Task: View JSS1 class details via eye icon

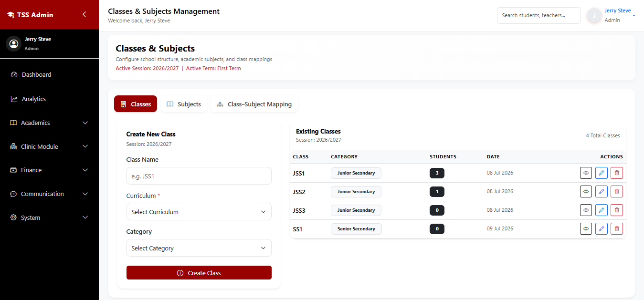Action: [586, 173]
